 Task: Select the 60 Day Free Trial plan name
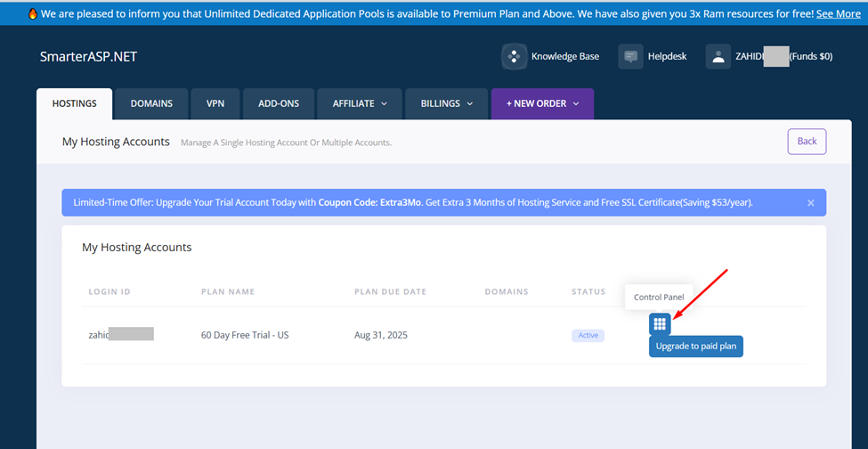[245, 335]
